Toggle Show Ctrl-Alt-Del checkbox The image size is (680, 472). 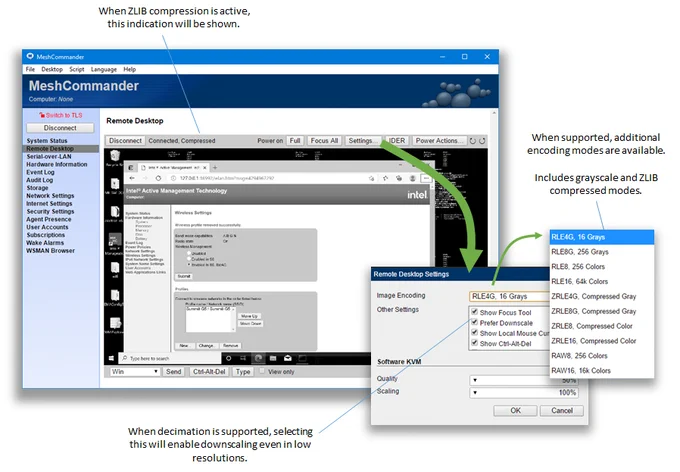pyautogui.click(x=474, y=343)
